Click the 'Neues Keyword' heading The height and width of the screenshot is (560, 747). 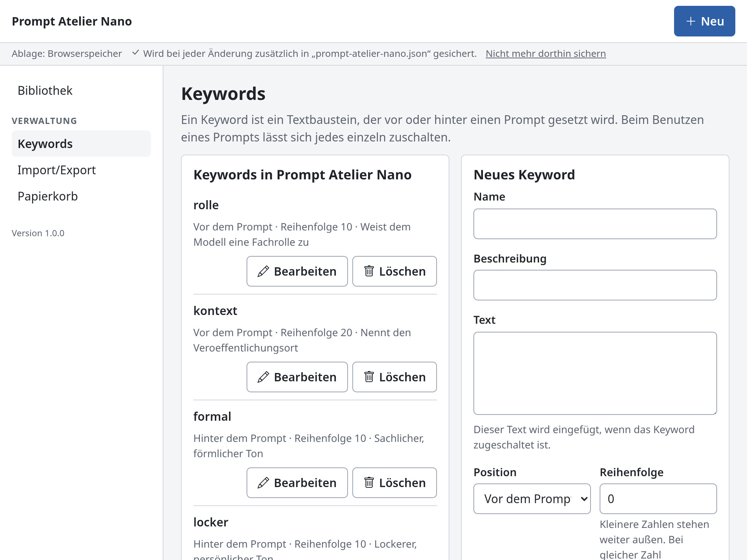pyautogui.click(x=524, y=175)
